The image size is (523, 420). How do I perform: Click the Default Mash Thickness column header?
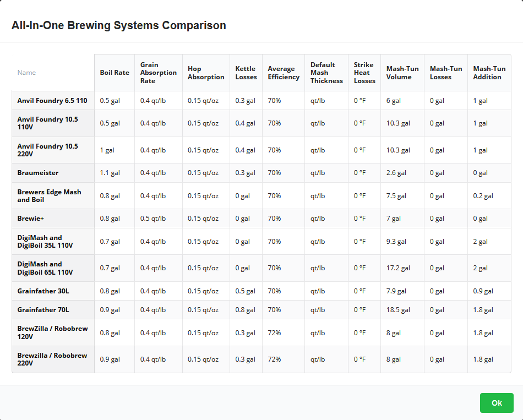tap(326, 73)
